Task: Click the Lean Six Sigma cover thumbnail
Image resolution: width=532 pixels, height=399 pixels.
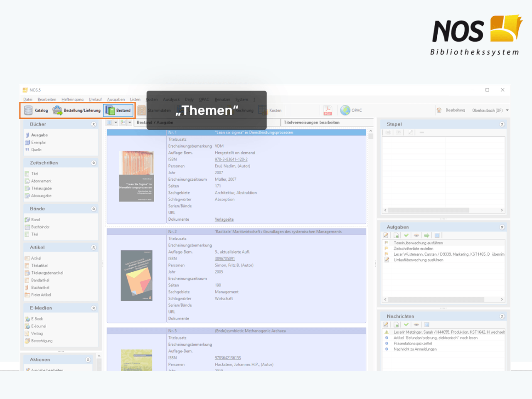Action: tap(136, 176)
